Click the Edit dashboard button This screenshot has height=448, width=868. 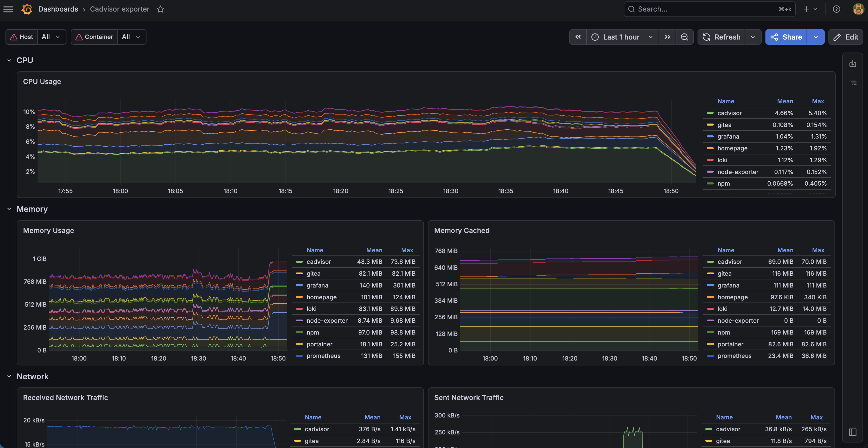click(x=845, y=37)
